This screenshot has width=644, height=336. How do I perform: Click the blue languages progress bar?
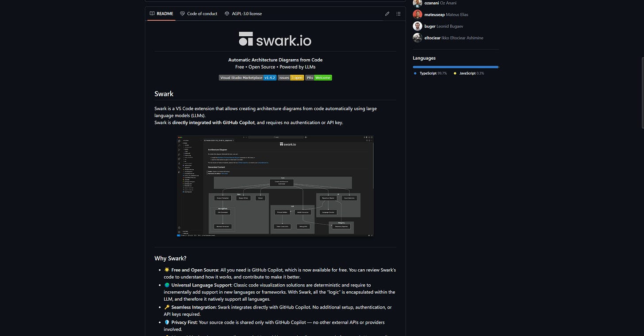pyautogui.click(x=456, y=67)
